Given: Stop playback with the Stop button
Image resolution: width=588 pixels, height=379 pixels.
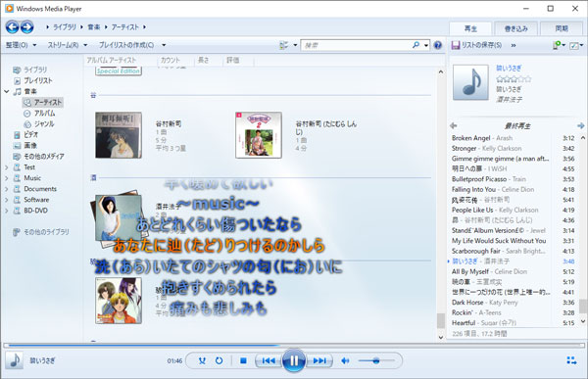Looking at the screenshot, I should coord(243,360).
